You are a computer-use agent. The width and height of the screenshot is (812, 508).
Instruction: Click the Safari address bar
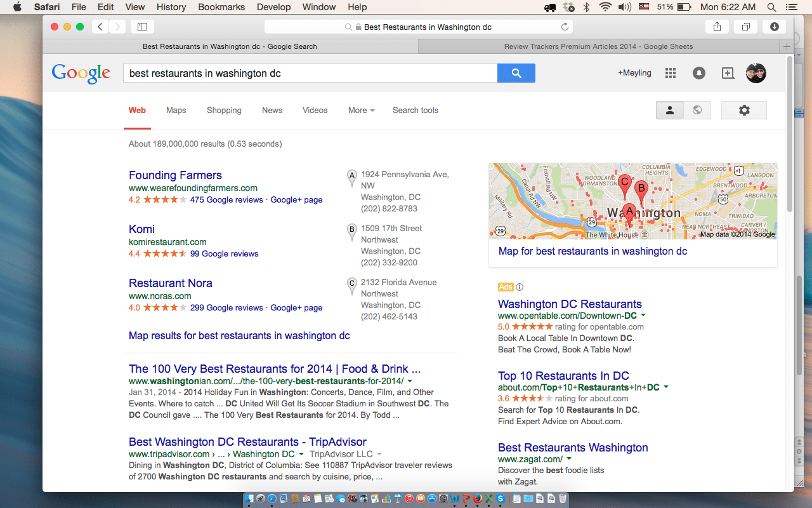419,27
